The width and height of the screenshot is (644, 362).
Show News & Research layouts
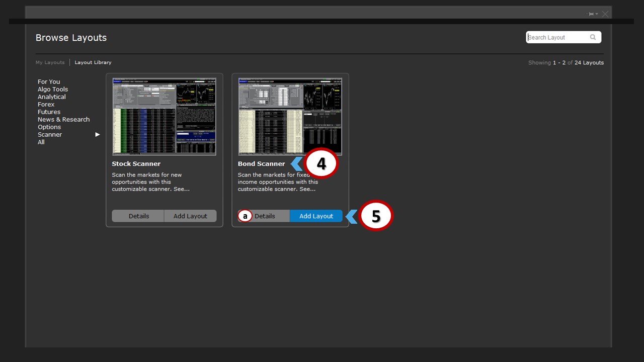[64, 119]
